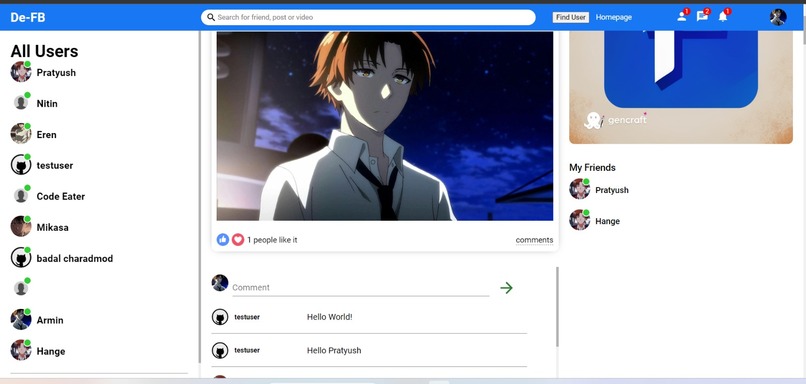Click Pratyush's avatar in All Users
The width and height of the screenshot is (806, 384).
click(x=21, y=72)
